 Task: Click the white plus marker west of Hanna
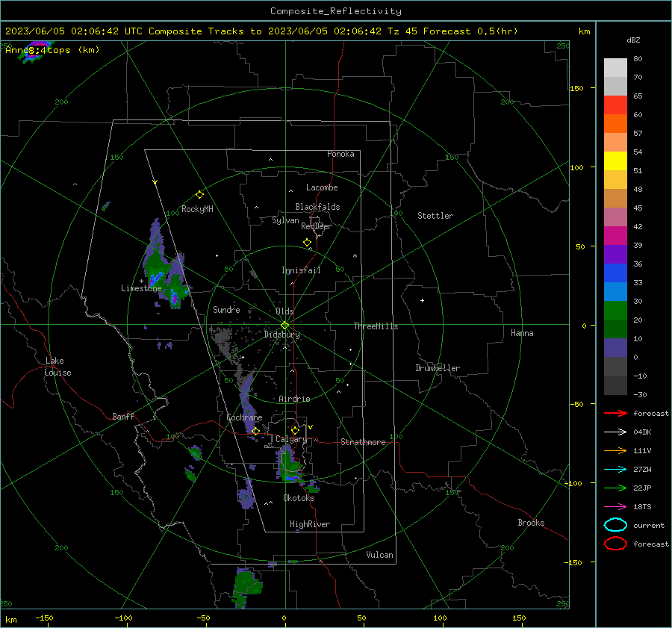coord(422,300)
